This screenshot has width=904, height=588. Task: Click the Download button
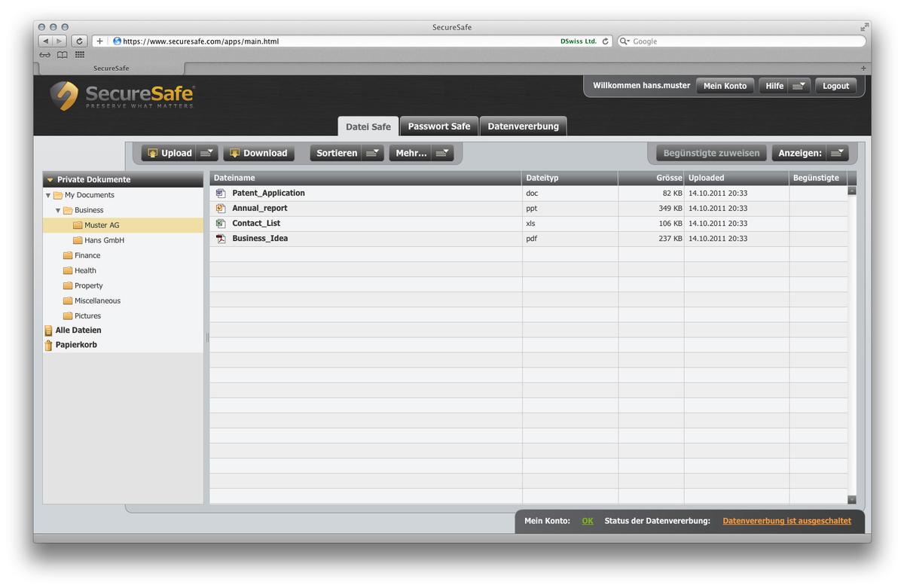pyautogui.click(x=258, y=153)
